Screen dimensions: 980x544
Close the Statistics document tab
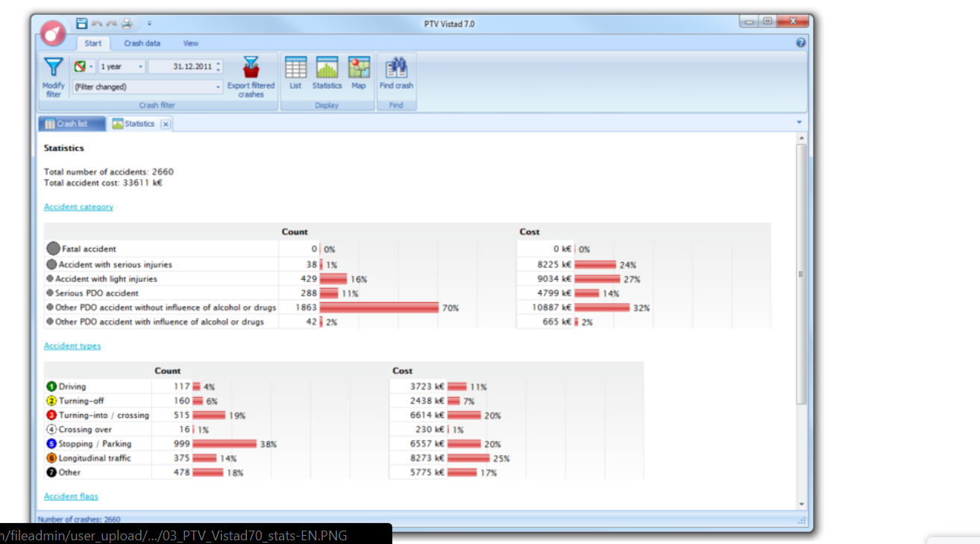[166, 124]
